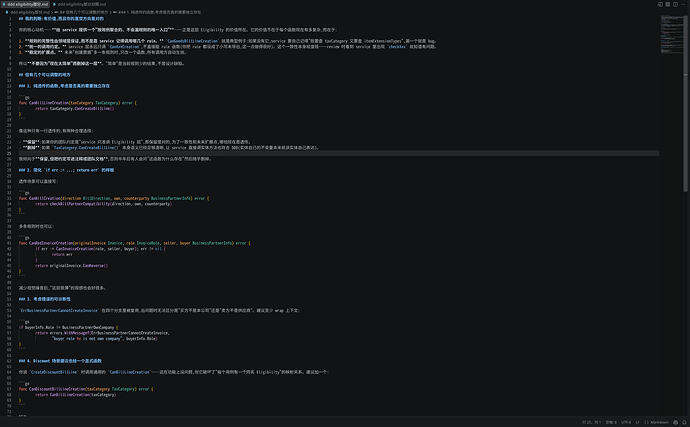Viewport: 690px width, 427px height.
Task: Open the editor More Actions ellipsis
Action: point(683,4)
